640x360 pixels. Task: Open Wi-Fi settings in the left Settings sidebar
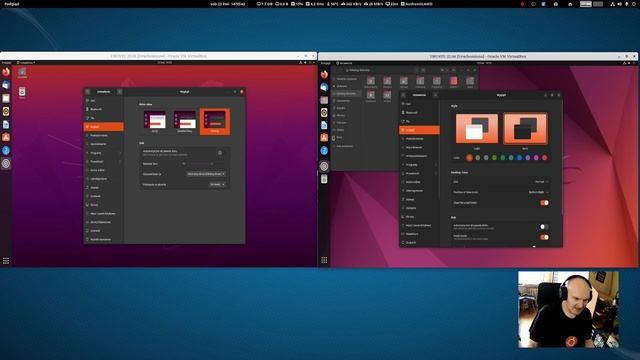coord(103,100)
